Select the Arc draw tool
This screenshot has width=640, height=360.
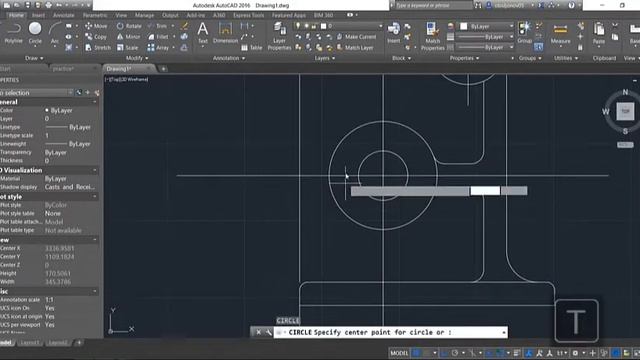click(x=54, y=33)
